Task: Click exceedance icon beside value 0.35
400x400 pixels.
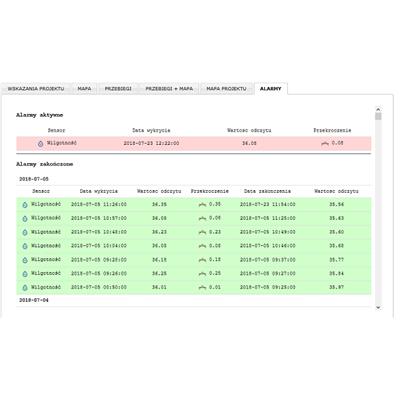Action: (x=202, y=205)
